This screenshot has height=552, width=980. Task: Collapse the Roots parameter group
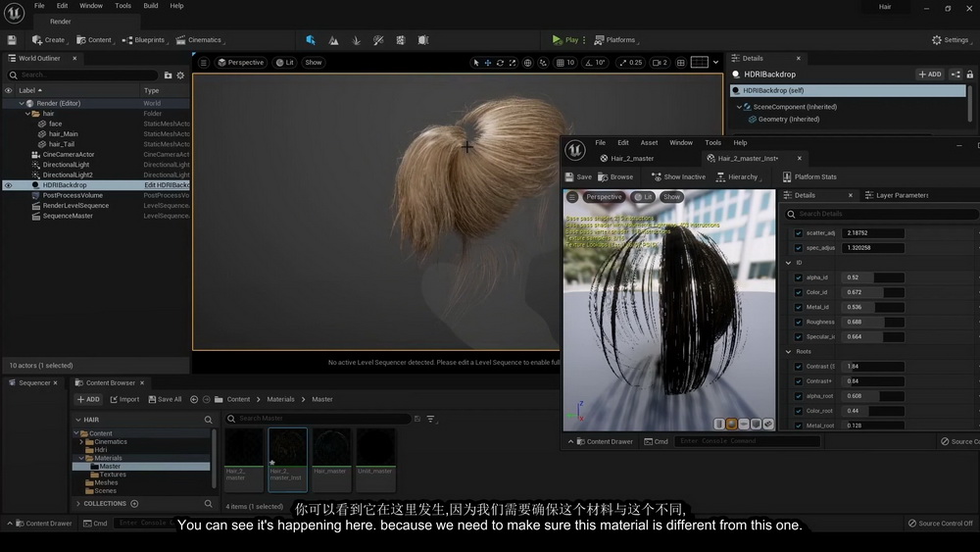pyautogui.click(x=788, y=352)
